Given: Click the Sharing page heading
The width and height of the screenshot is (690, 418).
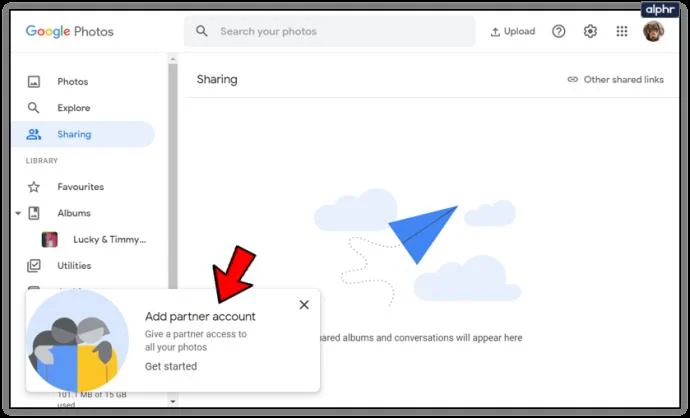Looking at the screenshot, I should [x=217, y=80].
